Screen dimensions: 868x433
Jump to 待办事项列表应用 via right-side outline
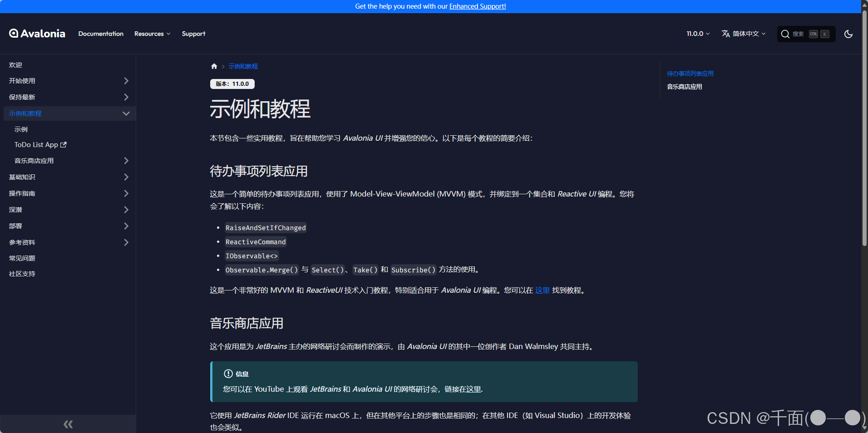tap(690, 73)
